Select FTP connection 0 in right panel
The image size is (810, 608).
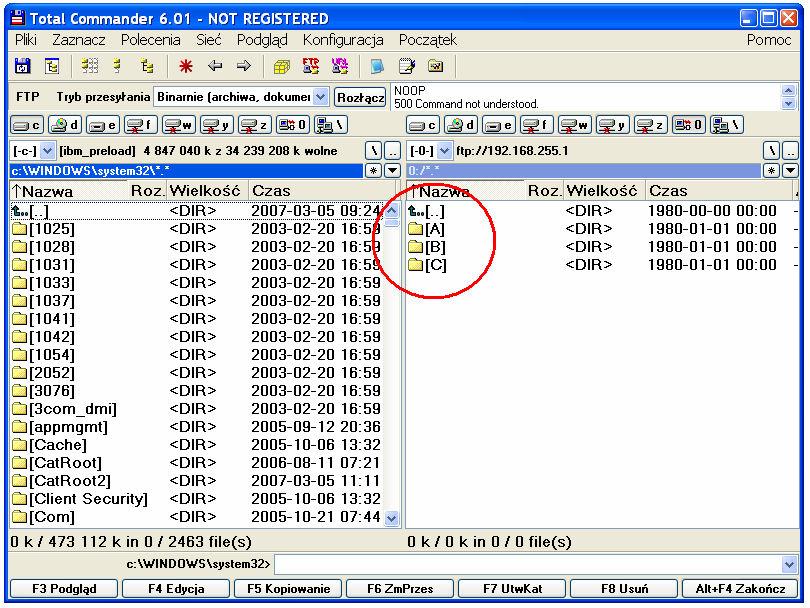(689, 125)
